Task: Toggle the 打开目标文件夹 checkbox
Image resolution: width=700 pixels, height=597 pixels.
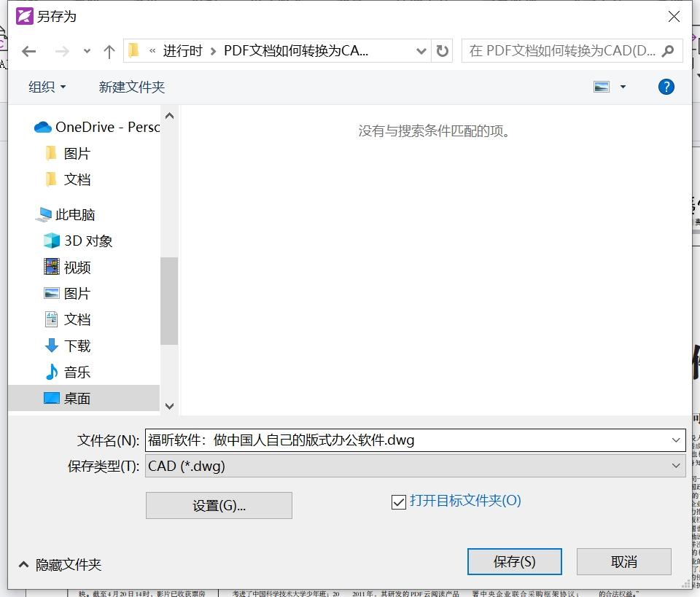Action: pyautogui.click(x=398, y=502)
